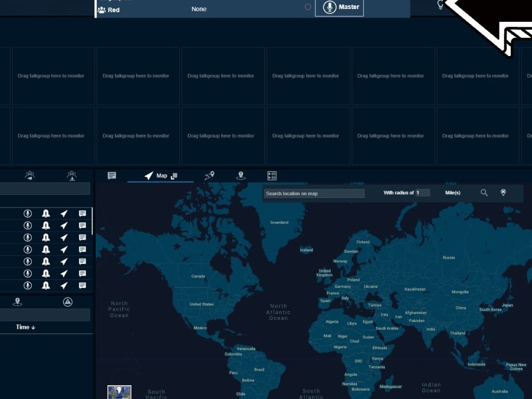
Task: Sort the list by Time column
Action: pyautogui.click(x=26, y=327)
